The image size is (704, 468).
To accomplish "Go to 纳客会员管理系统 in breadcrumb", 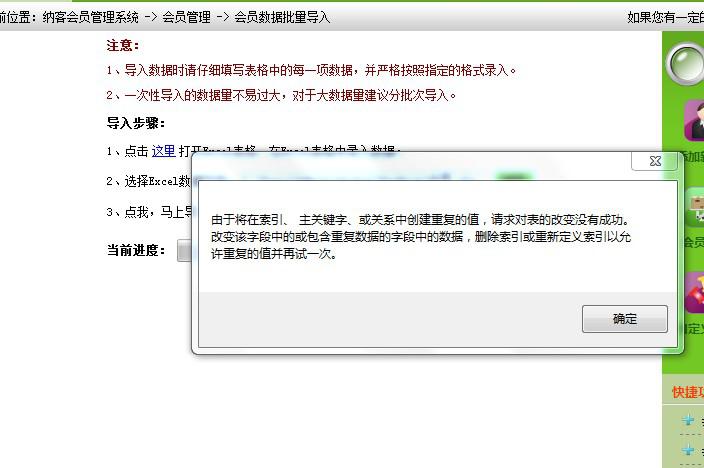I will click(91, 18).
